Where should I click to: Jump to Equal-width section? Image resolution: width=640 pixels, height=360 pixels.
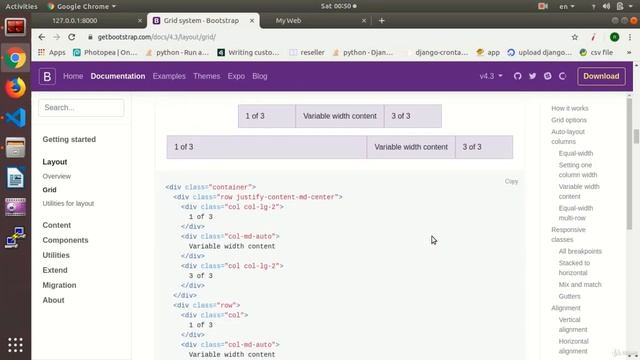coord(576,153)
